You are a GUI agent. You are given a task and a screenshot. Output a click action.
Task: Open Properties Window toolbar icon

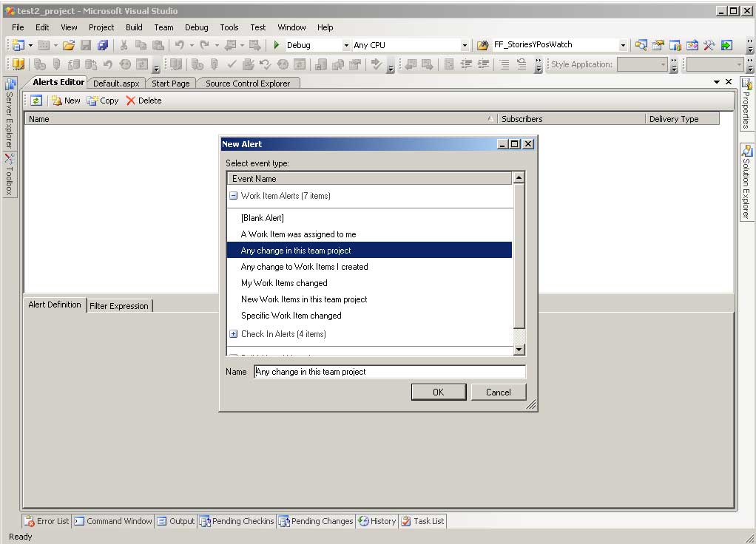pos(658,45)
